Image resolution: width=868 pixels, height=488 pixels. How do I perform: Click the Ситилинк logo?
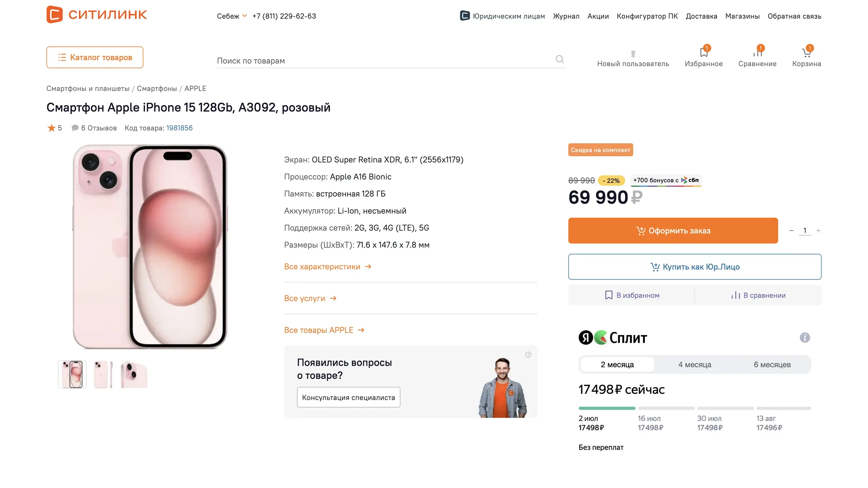(97, 14)
